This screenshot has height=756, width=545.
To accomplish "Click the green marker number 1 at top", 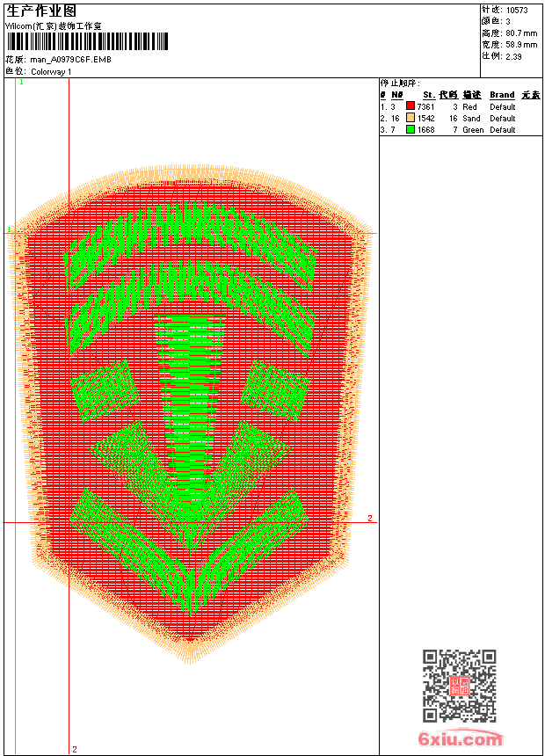I will click(21, 83).
